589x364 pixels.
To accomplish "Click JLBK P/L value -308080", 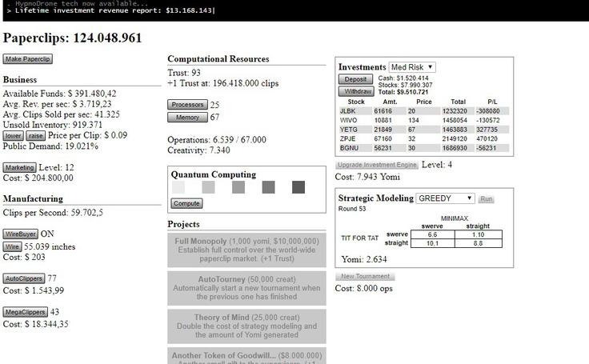I will tap(487, 111).
